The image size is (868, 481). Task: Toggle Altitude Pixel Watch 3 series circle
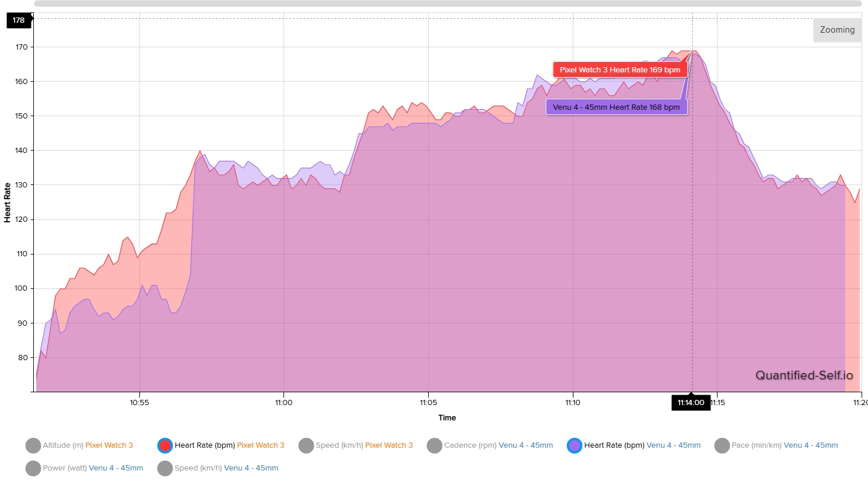(x=33, y=445)
